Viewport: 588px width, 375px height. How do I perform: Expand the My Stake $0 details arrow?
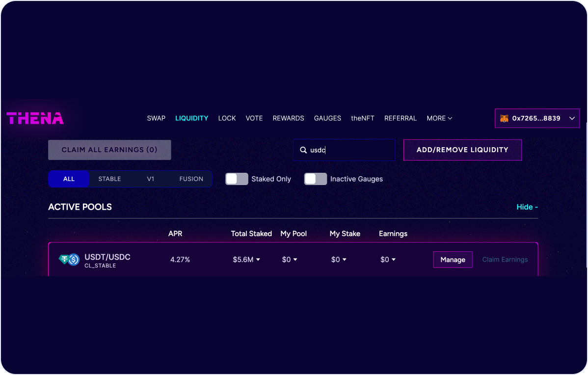tap(344, 260)
